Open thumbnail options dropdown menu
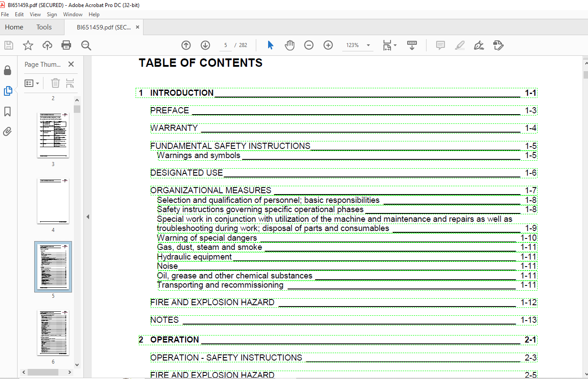 click(32, 83)
